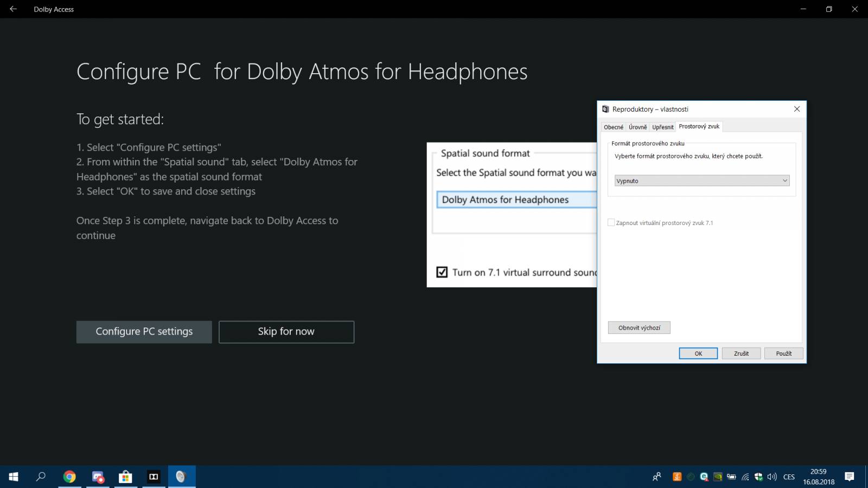Click the Configure PC settings button
868x488 pixels.
(x=144, y=331)
